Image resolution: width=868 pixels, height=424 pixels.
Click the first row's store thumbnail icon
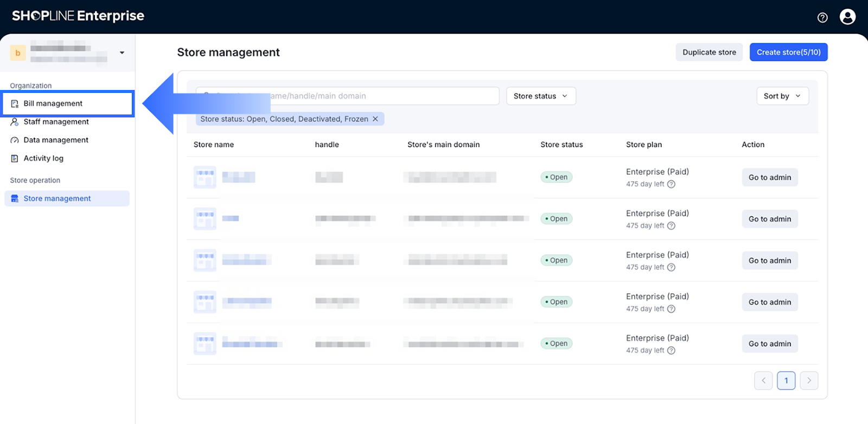point(205,177)
